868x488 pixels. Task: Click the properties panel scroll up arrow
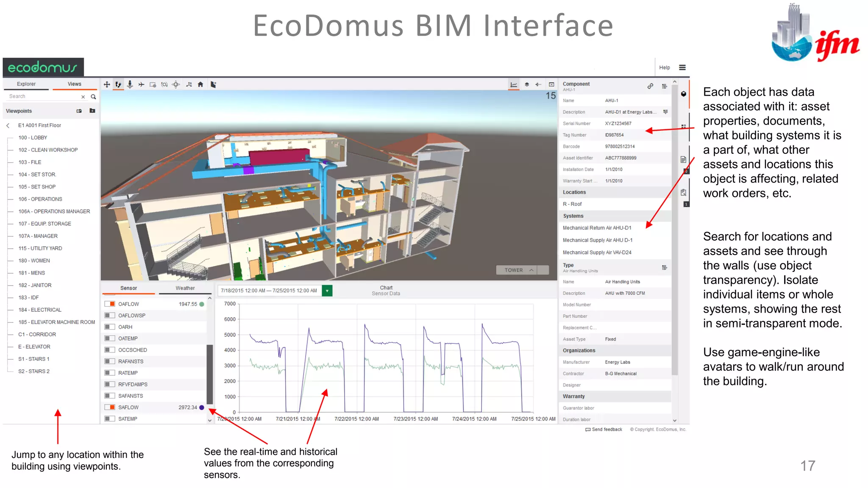[675, 82]
